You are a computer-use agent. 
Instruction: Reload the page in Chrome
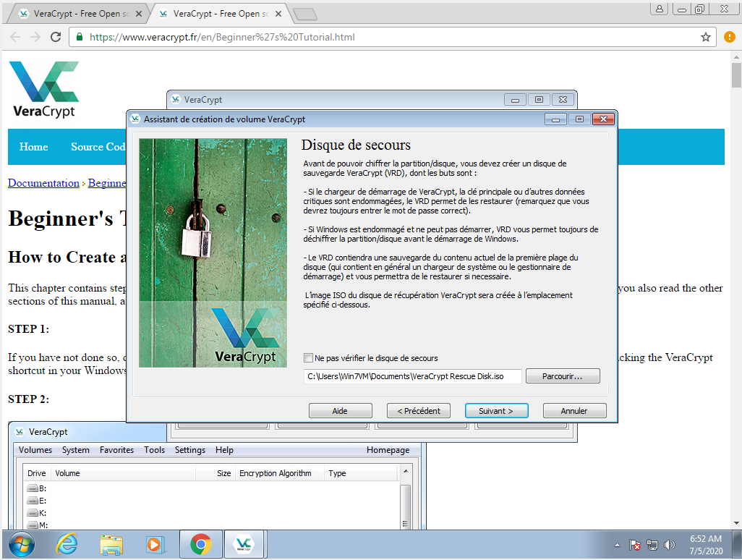(x=56, y=37)
